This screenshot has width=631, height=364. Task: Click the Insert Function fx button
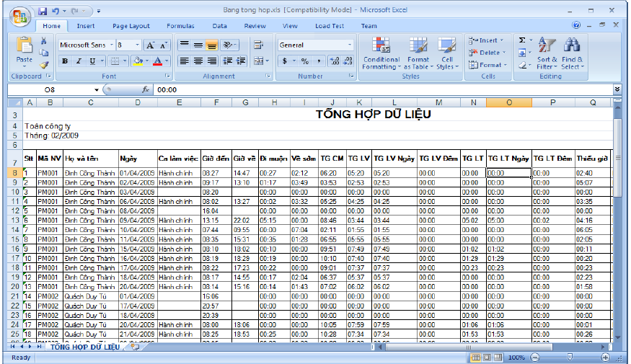146,89
